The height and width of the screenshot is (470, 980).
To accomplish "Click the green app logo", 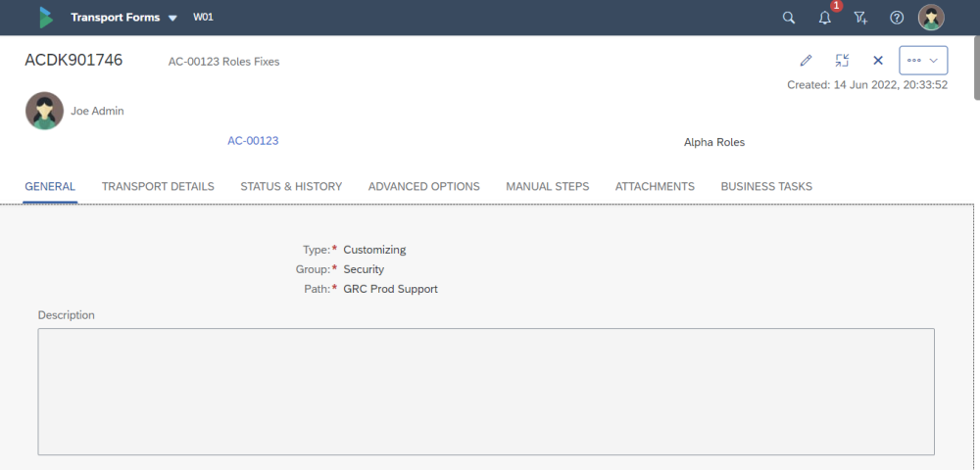I will (45, 18).
